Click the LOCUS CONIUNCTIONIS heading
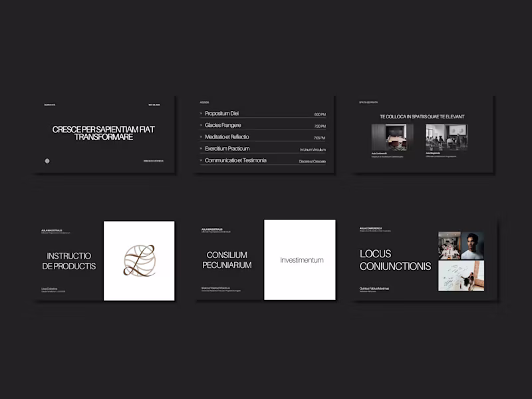Viewport: 532px width, 399px height. (x=395, y=260)
